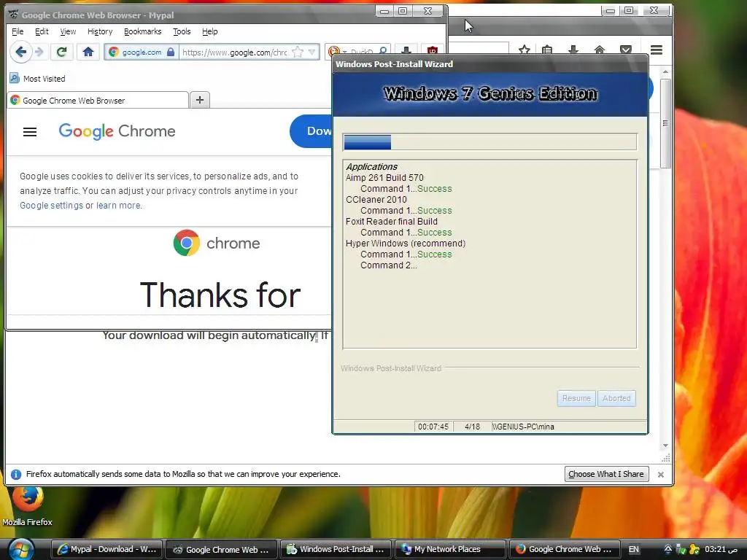
Task: Click the Firefox window search field
Action: [479, 48]
